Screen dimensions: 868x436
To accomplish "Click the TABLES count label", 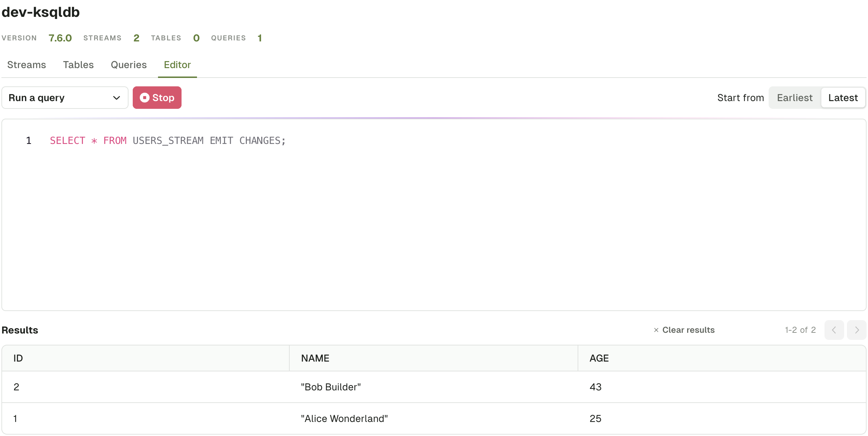I will [166, 38].
